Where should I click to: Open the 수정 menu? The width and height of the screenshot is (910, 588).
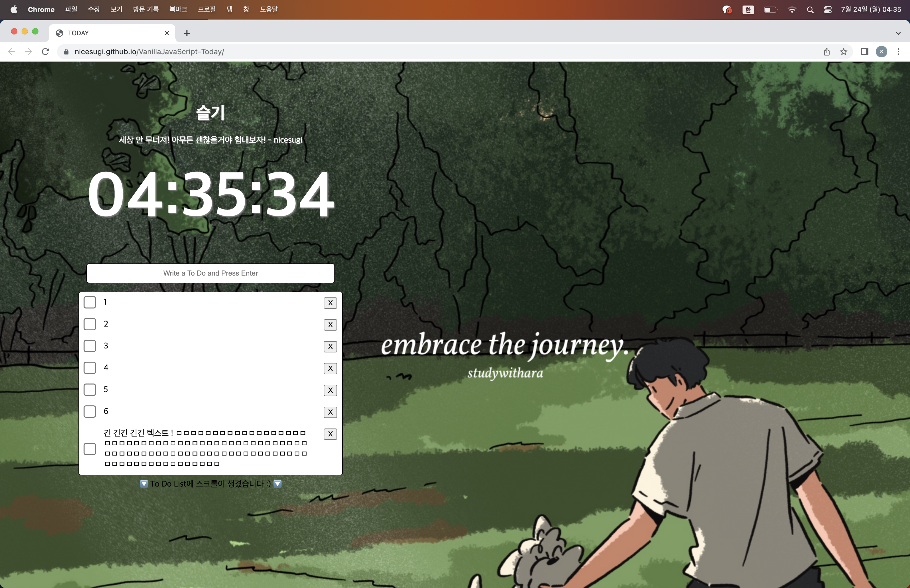(93, 9)
